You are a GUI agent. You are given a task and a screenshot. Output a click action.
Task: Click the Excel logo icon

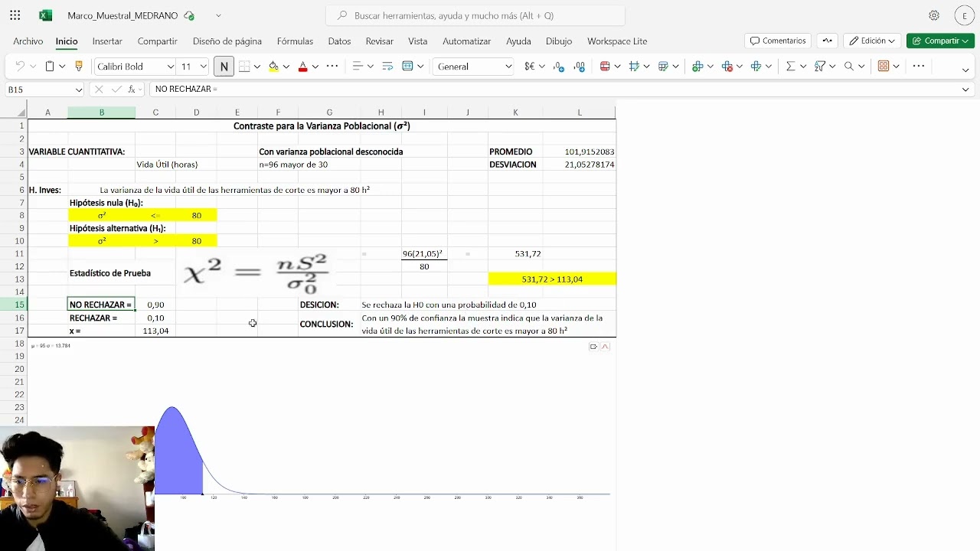coord(45,15)
